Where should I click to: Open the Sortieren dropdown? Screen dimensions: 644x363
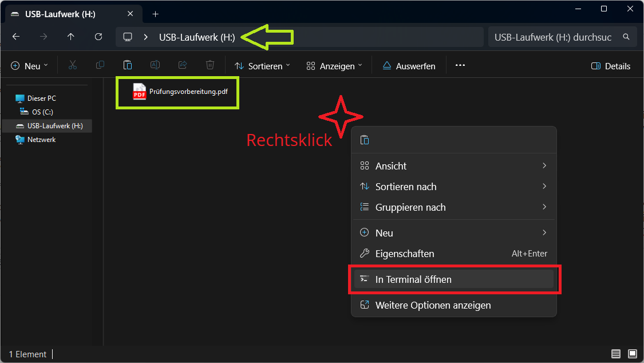[x=263, y=66]
